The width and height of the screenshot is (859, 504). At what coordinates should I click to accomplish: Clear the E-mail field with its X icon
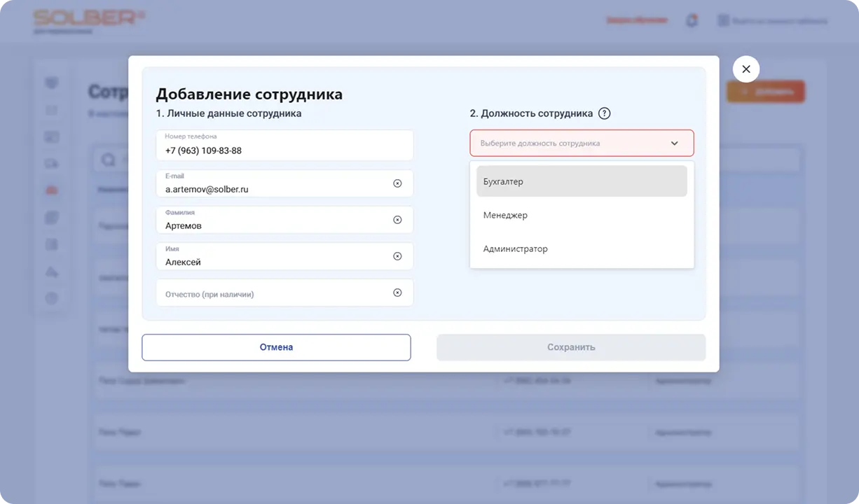tap(397, 183)
